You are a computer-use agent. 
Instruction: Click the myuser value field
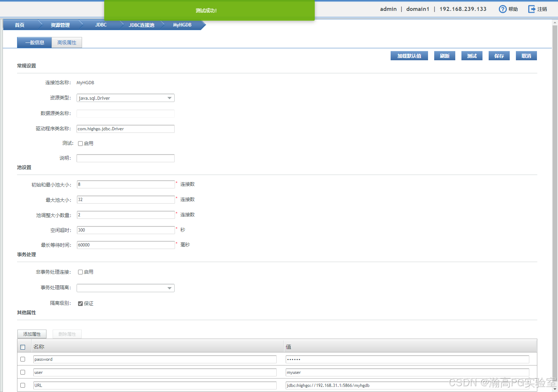tap(407, 372)
